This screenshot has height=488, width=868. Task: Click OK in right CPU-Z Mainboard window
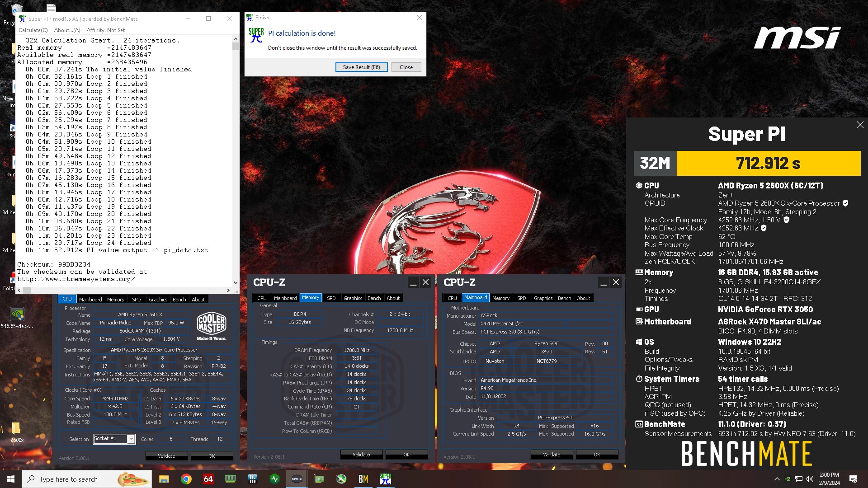597,455
